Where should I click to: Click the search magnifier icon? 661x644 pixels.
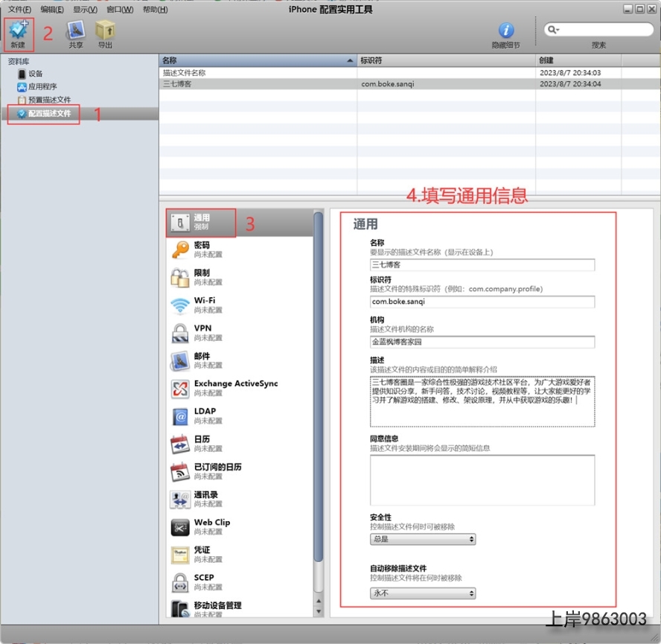(x=552, y=30)
